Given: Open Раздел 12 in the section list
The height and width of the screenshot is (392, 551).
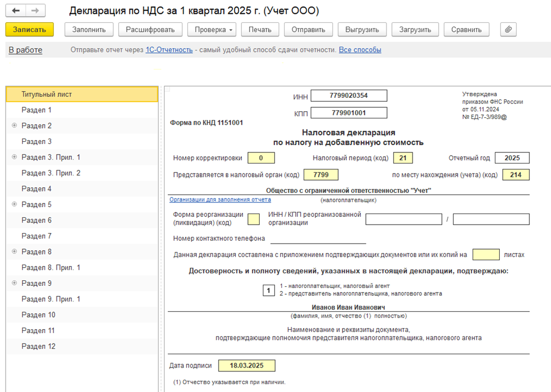Looking at the screenshot, I should pos(38,346).
